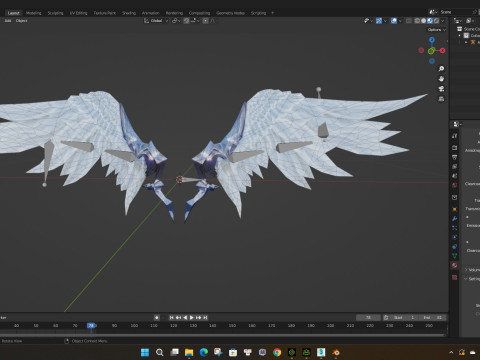The image size is (480, 360).
Task: Open the Add menu
Action: [x=8, y=21]
